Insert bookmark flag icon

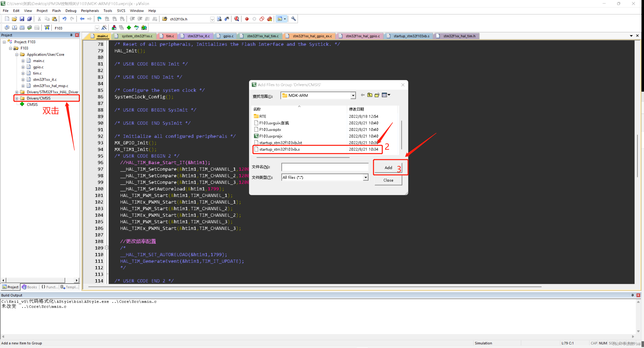(99, 19)
